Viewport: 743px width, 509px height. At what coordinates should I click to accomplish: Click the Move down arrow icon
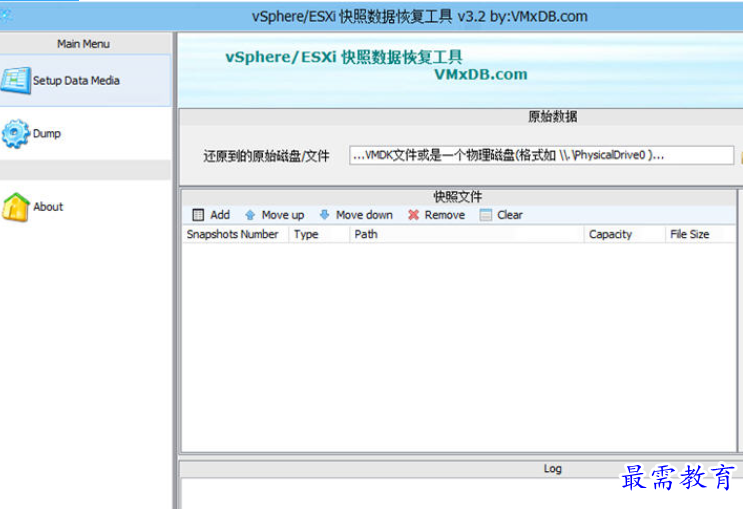[324, 215]
